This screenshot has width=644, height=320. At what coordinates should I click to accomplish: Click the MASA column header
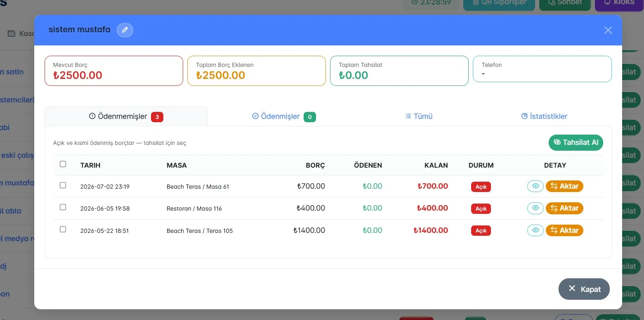click(177, 165)
